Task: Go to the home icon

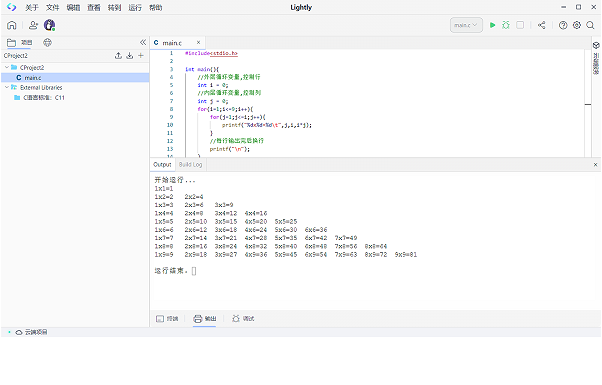Action: [12, 25]
